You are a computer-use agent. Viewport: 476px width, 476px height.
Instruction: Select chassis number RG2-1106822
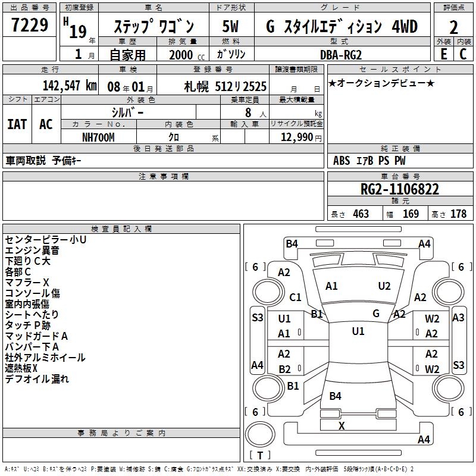pyautogui.click(x=399, y=189)
